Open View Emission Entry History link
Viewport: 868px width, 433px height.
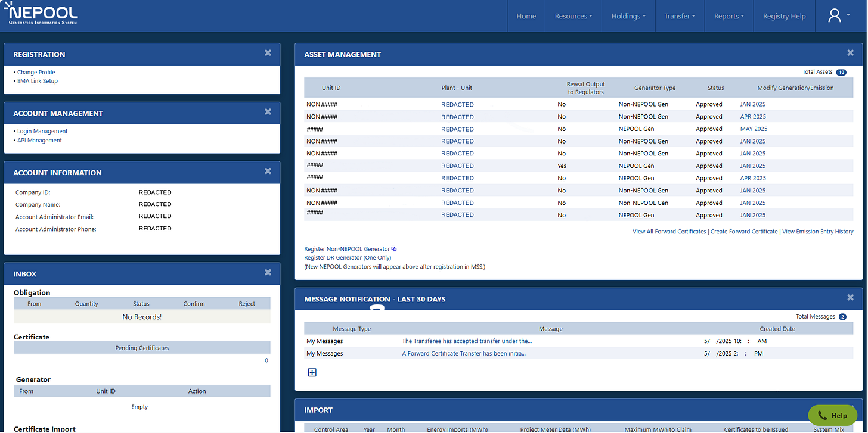(x=817, y=232)
